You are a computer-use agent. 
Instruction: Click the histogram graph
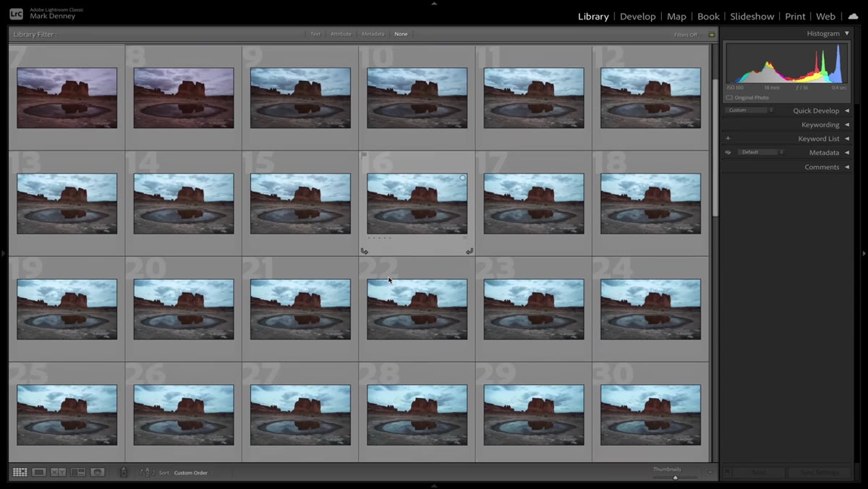coord(787,64)
